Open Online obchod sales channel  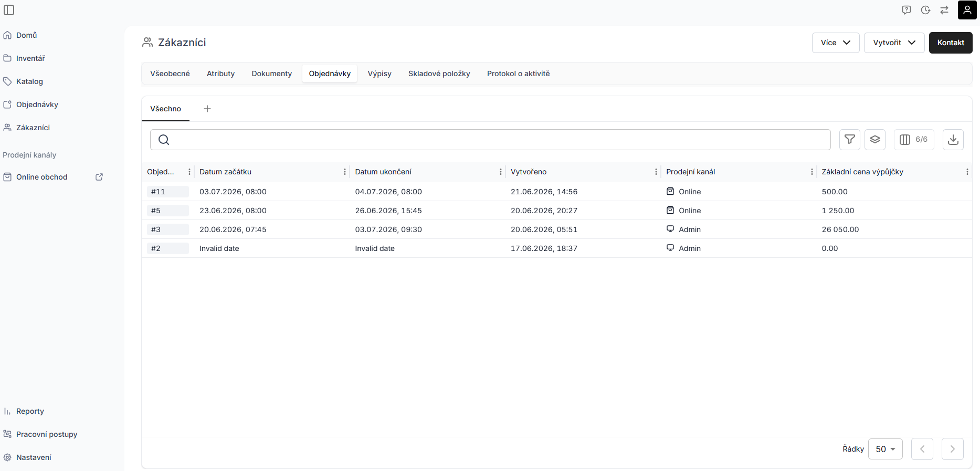pos(42,177)
